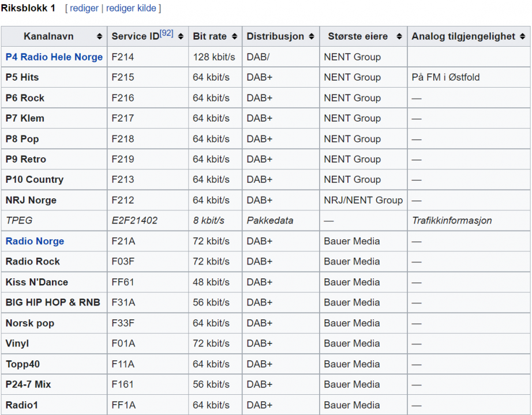Open the P4 Radio Hele Norge article link
Viewport: 532px width, 415px height.
click(54, 57)
